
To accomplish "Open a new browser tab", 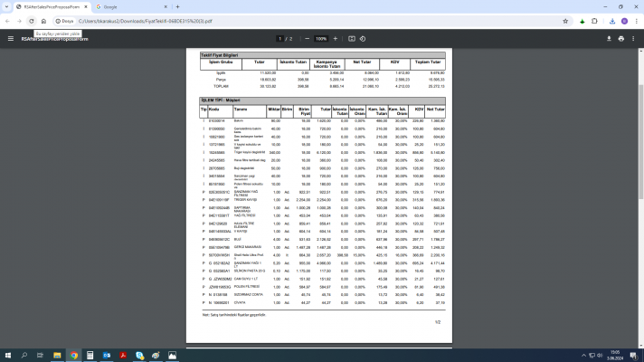I will 177,7.
